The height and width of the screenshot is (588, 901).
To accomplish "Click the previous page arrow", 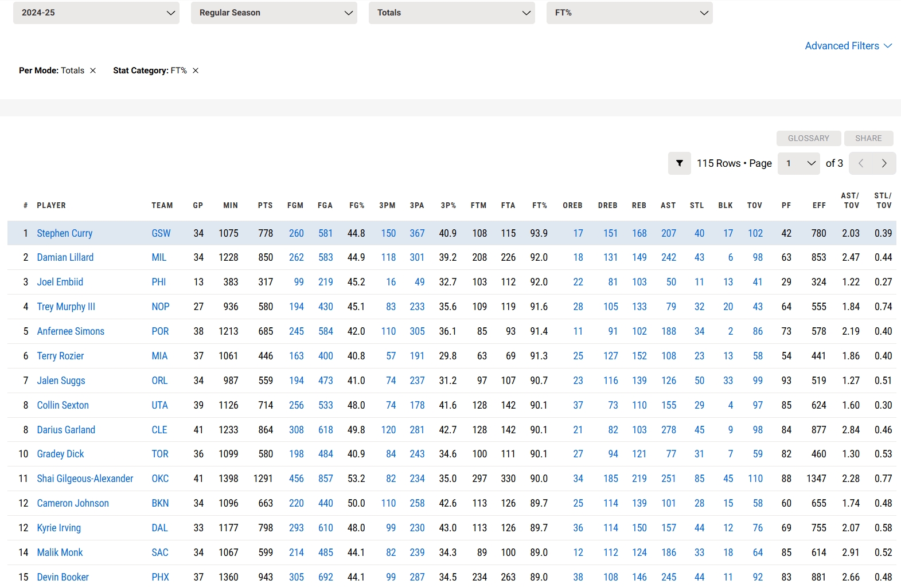I will tap(861, 163).
